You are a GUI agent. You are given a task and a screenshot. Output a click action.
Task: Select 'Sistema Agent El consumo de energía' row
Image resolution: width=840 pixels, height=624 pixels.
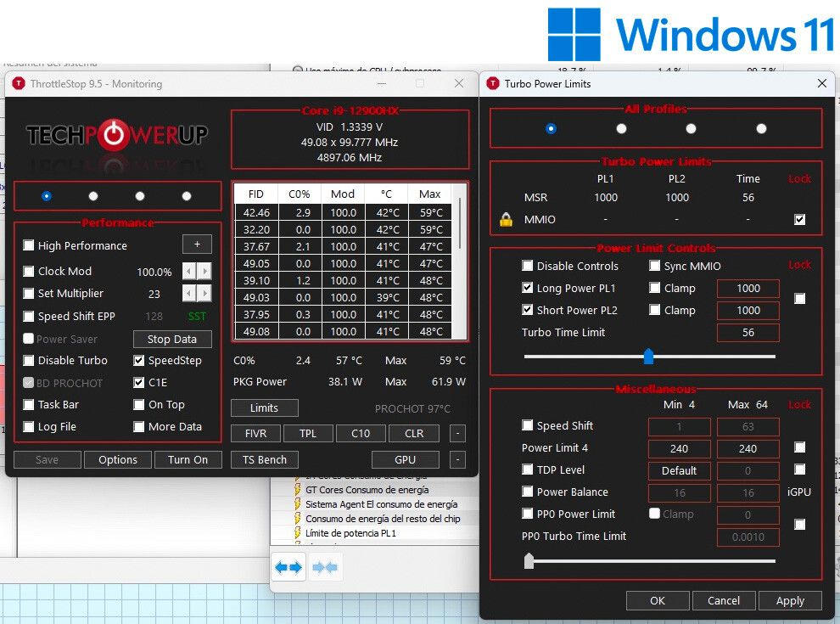(382, 504)
